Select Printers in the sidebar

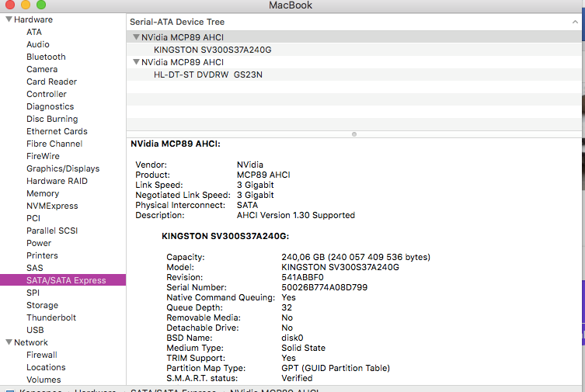click(x=42, y=255)
